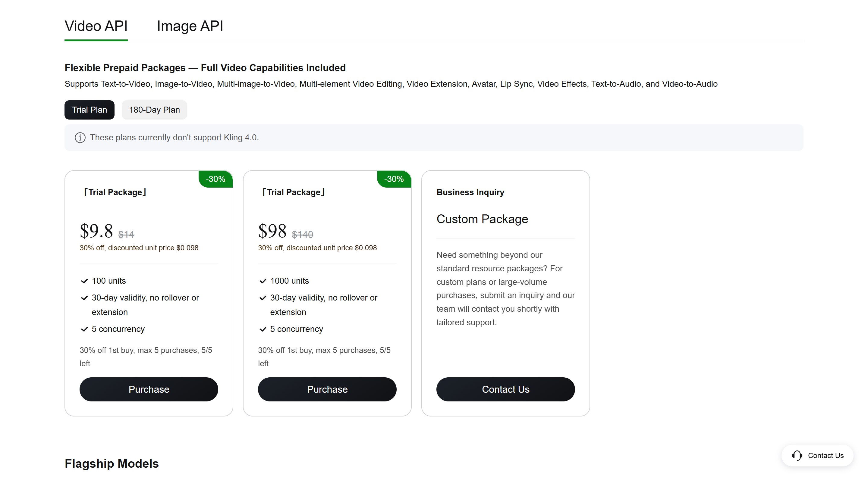This screenshot has width=868, height=477.
Task: Click the struck-through $140 original price
Action: tap(303, 234)
